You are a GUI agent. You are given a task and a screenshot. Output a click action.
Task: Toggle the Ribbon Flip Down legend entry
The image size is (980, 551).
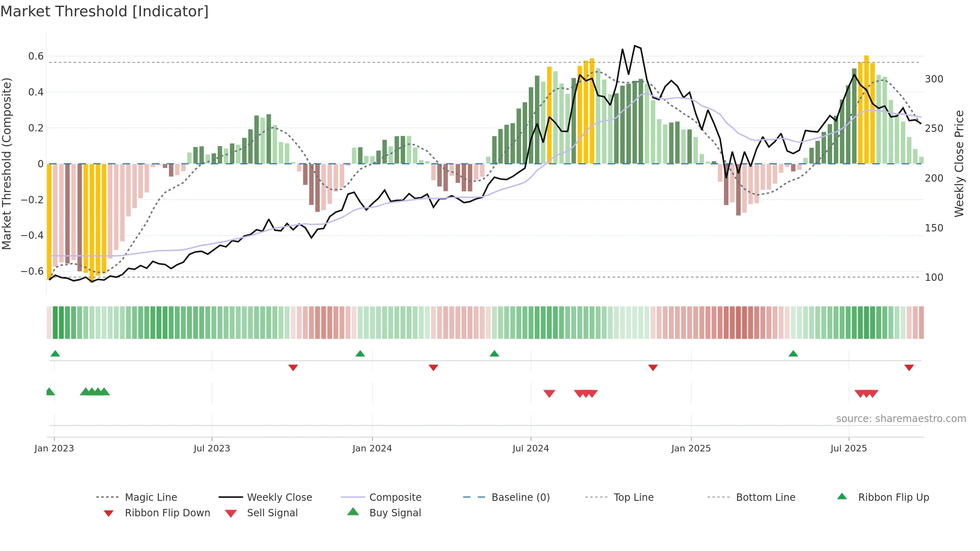[157, 513]
